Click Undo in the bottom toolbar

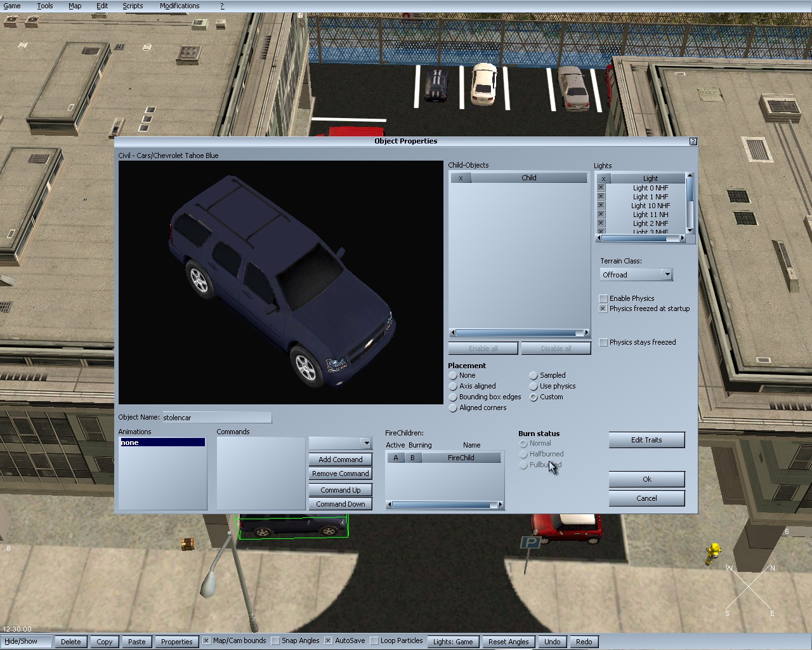coord(552,642)
